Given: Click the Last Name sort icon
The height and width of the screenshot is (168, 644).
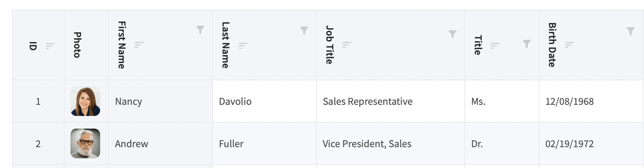Looking at the screenshot, I should coord(243,45).
